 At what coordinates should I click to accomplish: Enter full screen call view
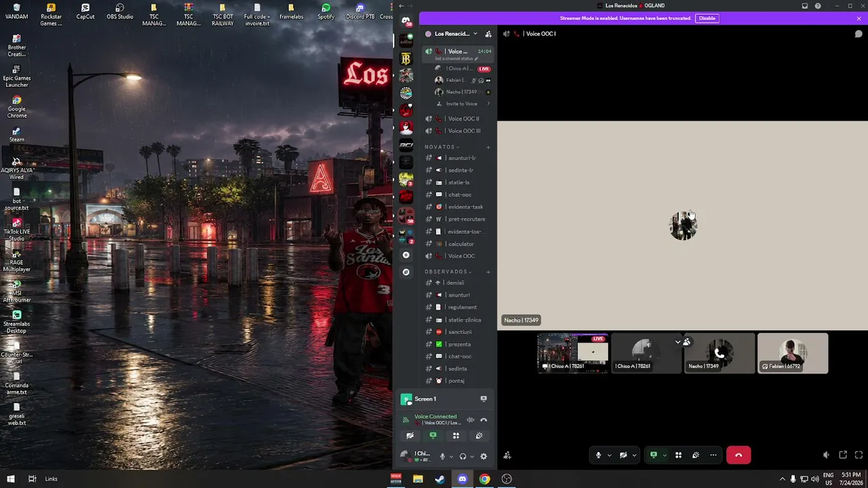click(x=859, y=455)
